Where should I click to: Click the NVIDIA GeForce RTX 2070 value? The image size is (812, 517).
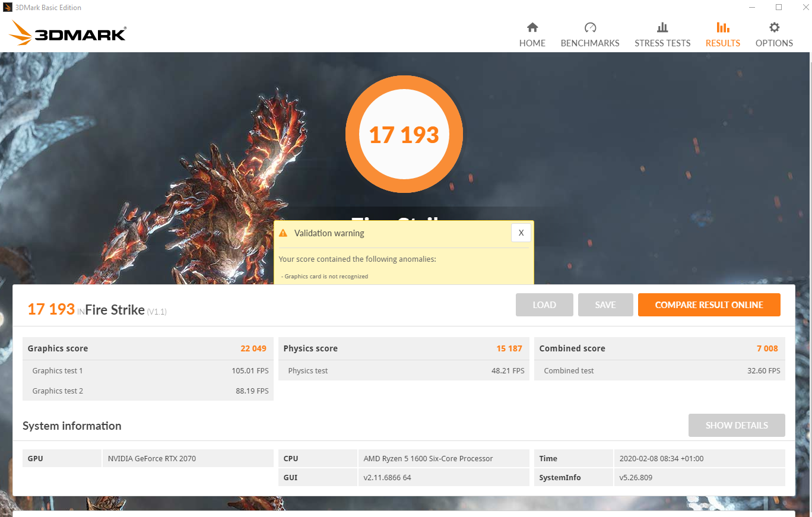point(152,459)
